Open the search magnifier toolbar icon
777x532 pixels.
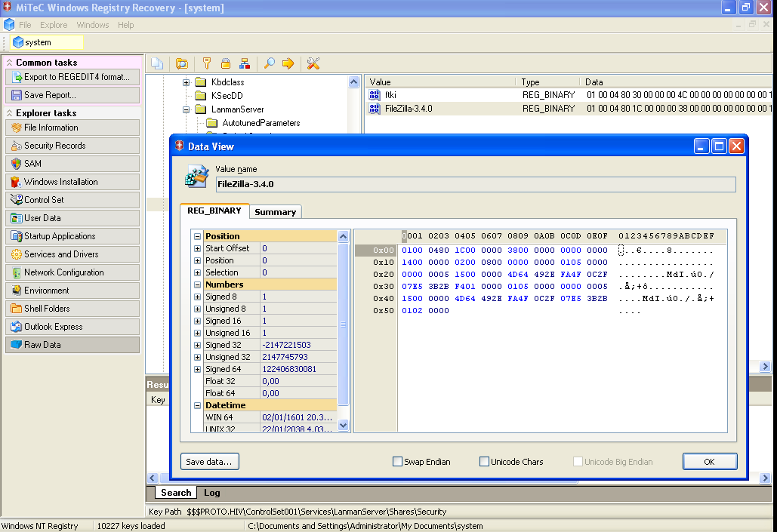[270, 64]
